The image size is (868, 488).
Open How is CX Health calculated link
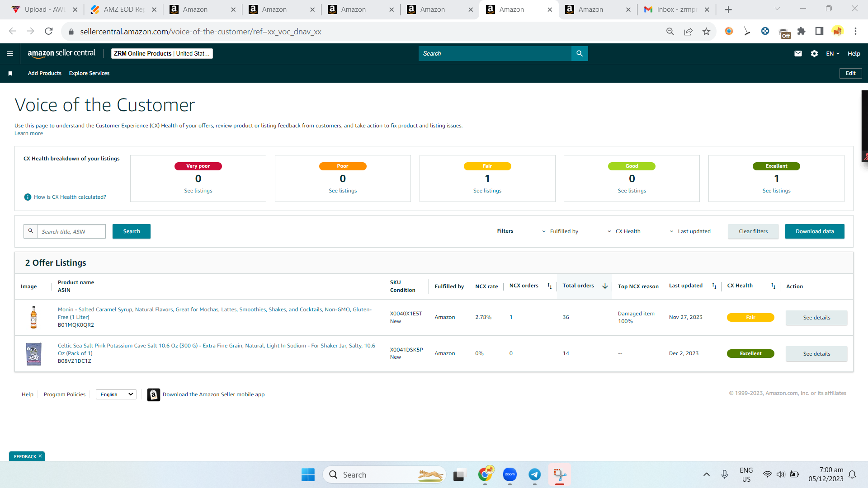pyautogui.click(x=70, y=197)
